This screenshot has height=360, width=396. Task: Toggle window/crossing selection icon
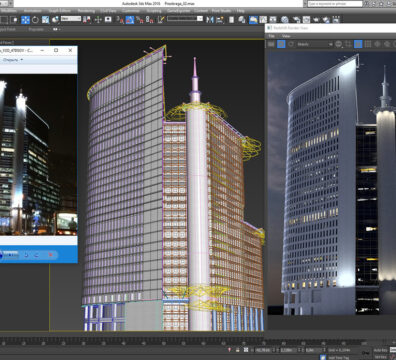14,20
